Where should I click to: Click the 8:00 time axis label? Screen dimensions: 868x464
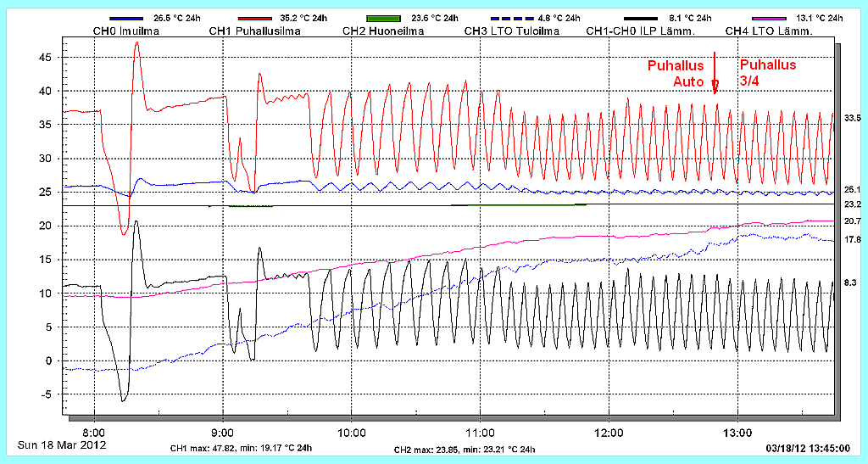tap(94, 431)
